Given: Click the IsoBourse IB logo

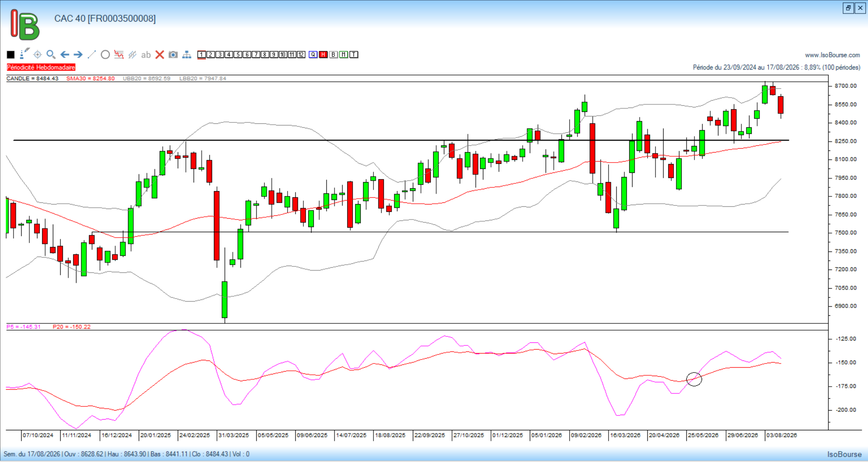Looking at the screenshot, I should (25, 25).
